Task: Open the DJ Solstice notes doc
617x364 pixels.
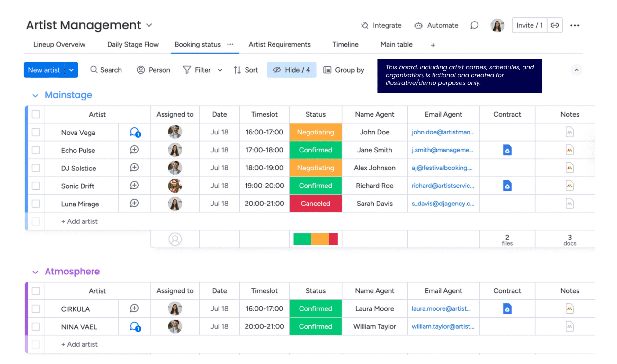Action: pyautogui.click(x=569, y=168)
